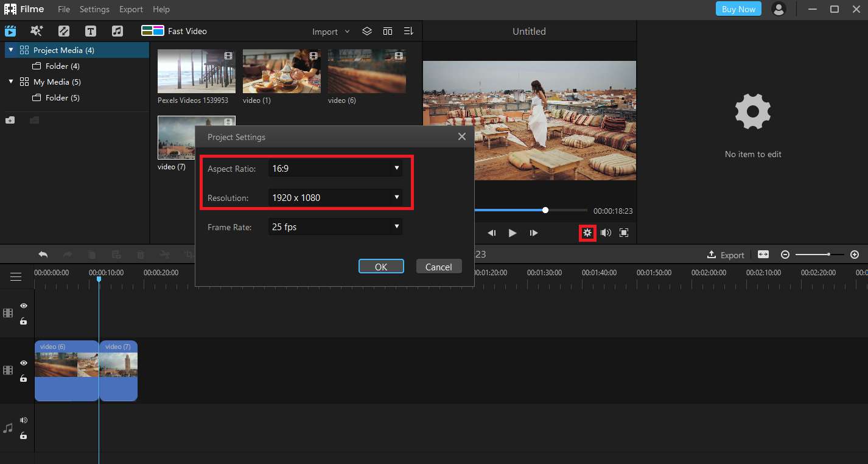Mute the audio track speaker toggle
The image size is (868, 464).
24,420
